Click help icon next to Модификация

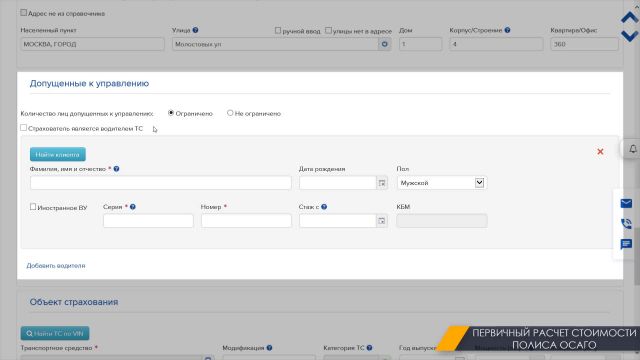(x=269, y=348)
